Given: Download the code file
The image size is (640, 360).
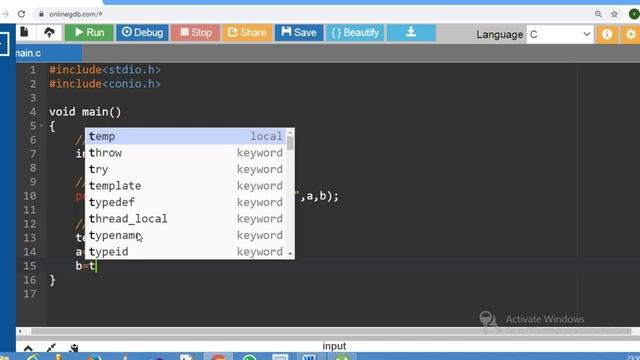Looking at the screenshot, I should 411,33.
